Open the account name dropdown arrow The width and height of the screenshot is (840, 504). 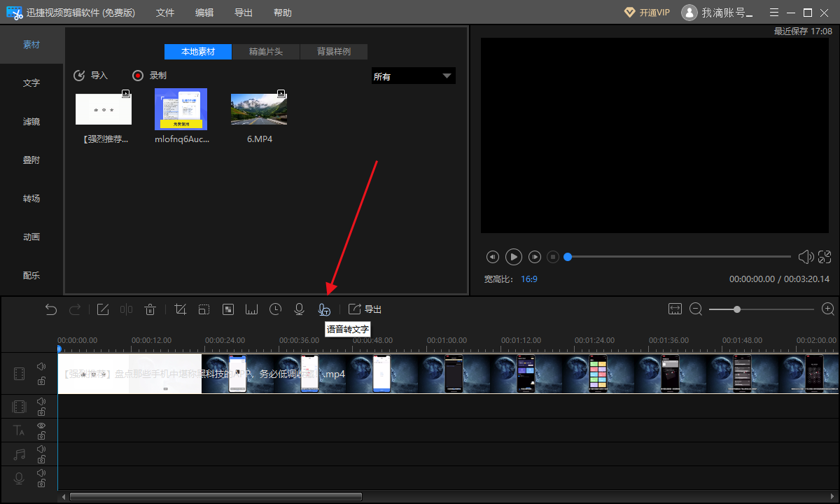pyautogui.click(x=750, y=13)
